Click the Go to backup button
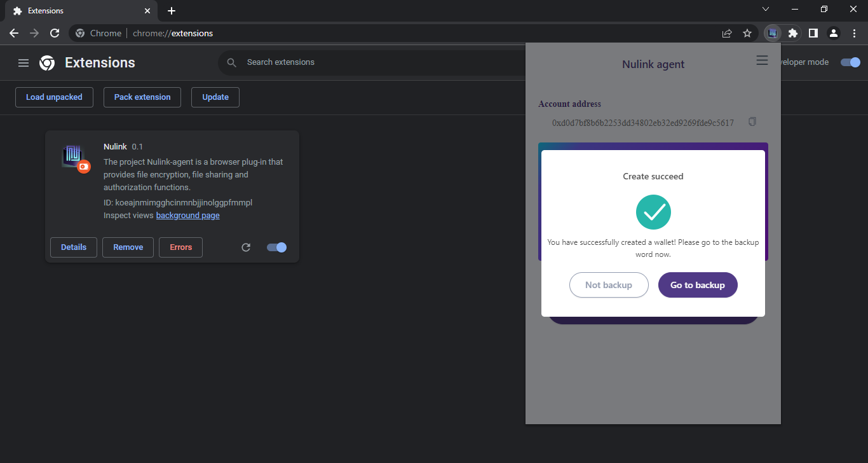 (x=697, y=285)
